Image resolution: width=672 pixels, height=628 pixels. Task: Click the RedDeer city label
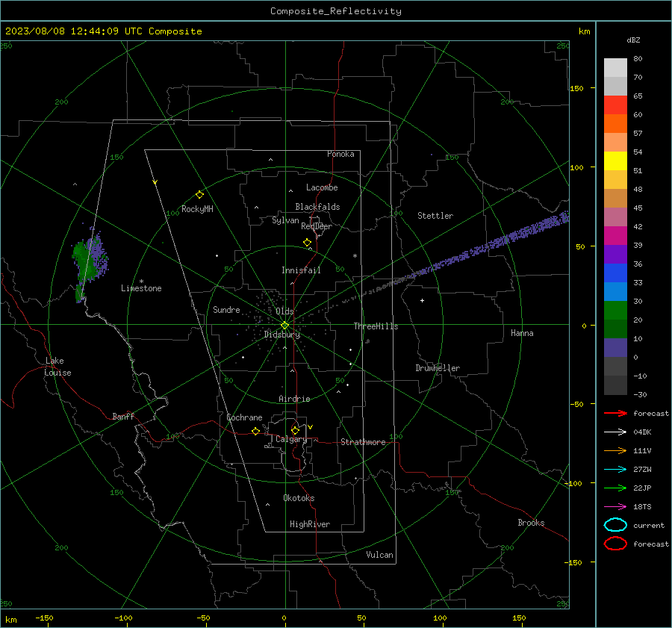click(317, 226)
